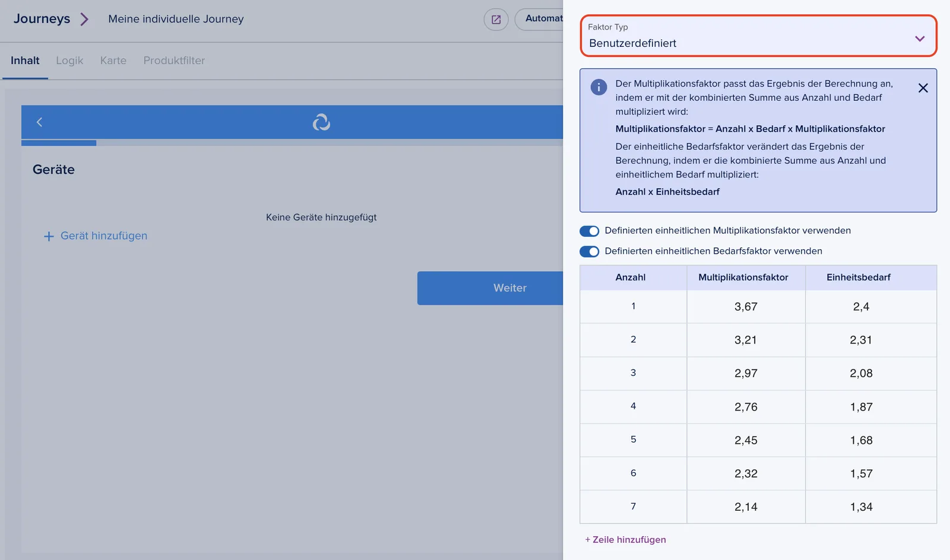Image resolution: width=950 pixels, height=560 pixels.
Task: Edit Einheitsbedarf value 2,31
Action: coord(861,340)
